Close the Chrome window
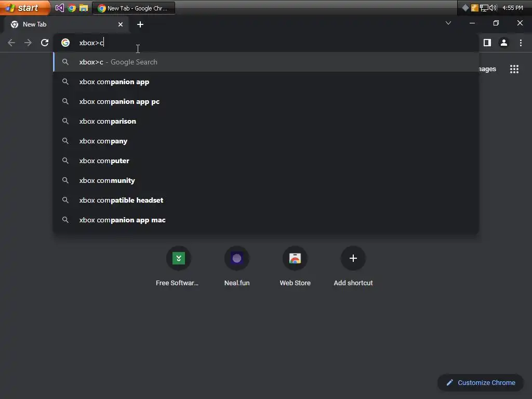Screen dimensions: 532x399 coord(520,23)
